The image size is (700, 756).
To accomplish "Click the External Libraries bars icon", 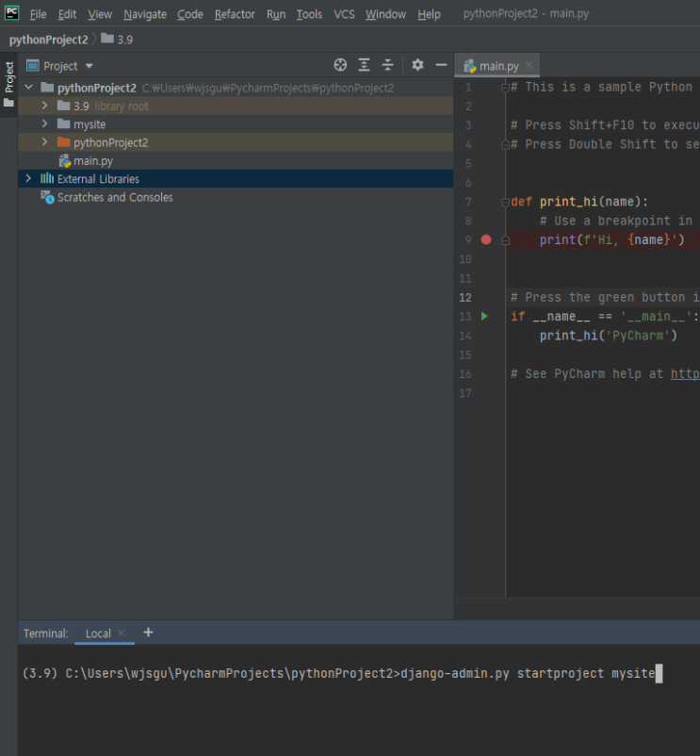I will pos(47,178).
